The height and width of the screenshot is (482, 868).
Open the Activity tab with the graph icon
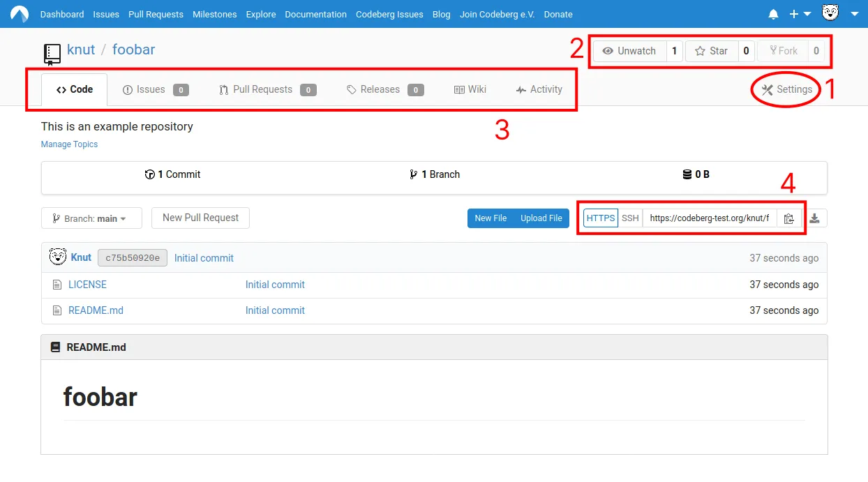tap(538, 89)
